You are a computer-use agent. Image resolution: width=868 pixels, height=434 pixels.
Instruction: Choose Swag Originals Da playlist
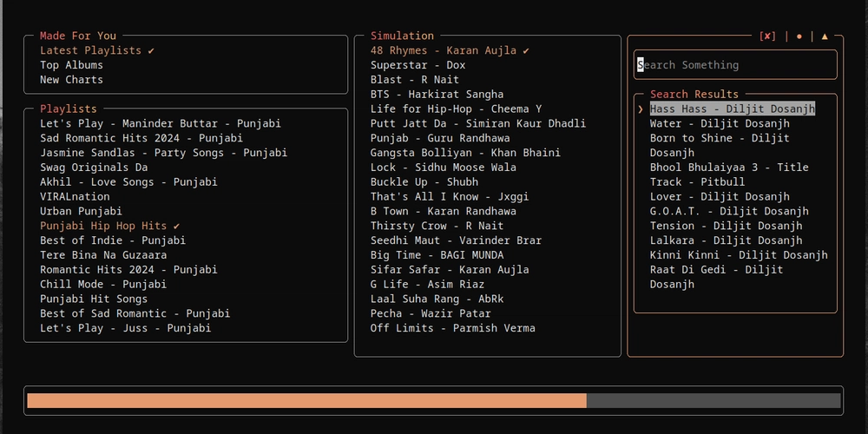pyautogui.click(x=94, y=168)
